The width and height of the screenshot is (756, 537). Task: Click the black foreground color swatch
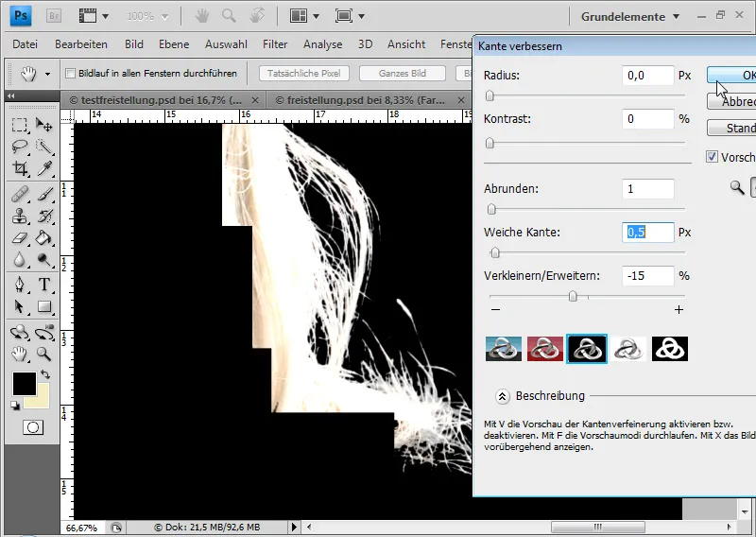point(25,384)
